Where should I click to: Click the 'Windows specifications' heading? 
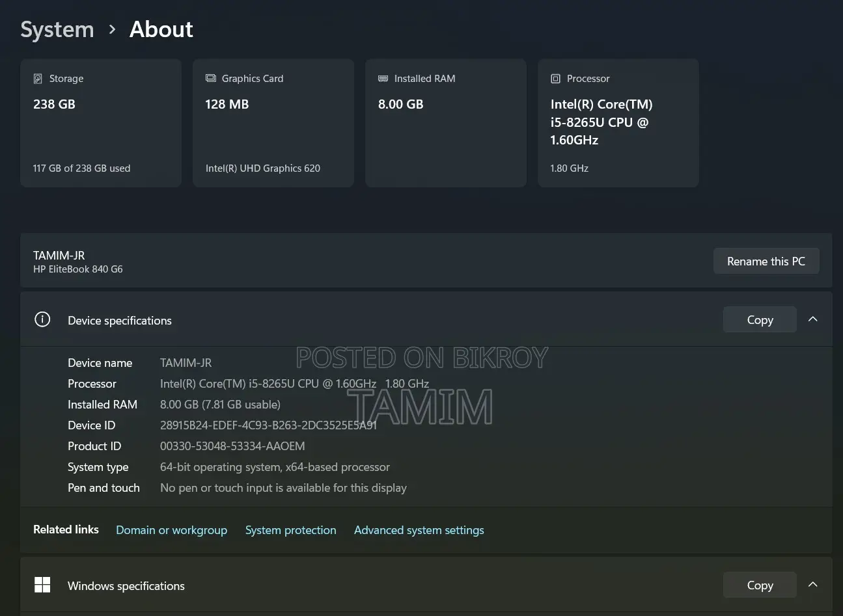pyautogui.click(x=126, y=586)
